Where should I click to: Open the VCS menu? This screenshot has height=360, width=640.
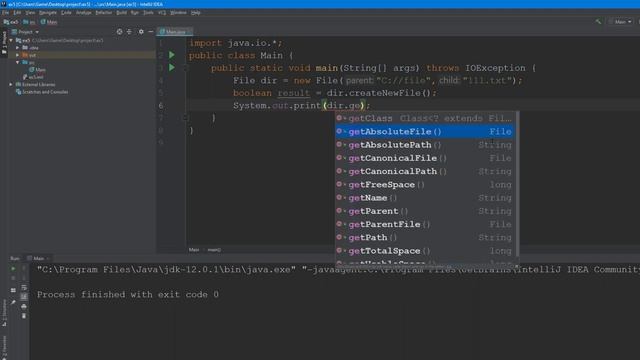[x=162, y=13]
